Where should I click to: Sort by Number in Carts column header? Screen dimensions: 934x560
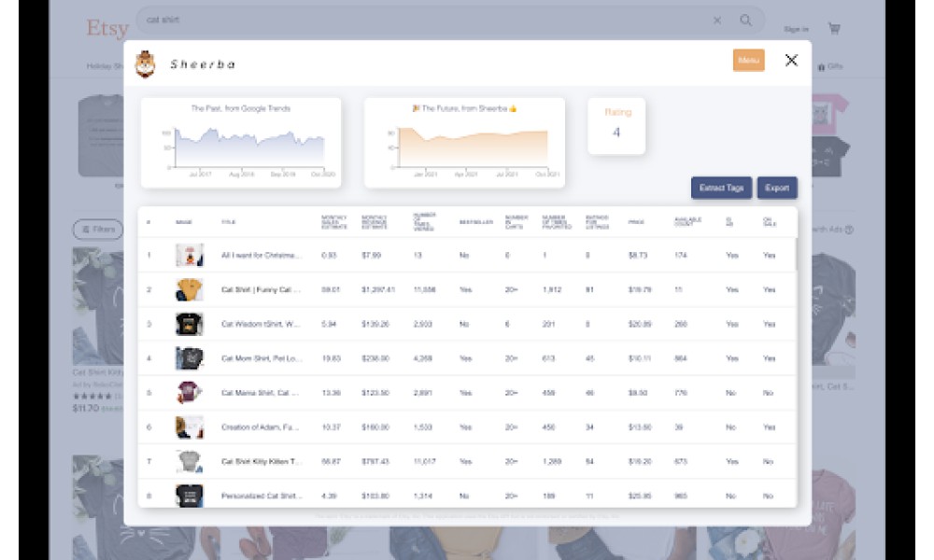click(x=517, y=222)
